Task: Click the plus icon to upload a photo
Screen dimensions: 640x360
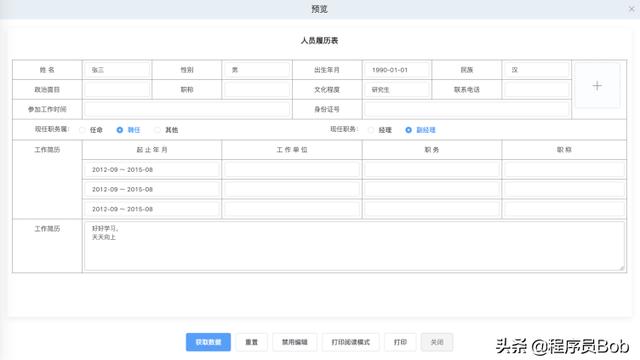Action: click(597, 86)
